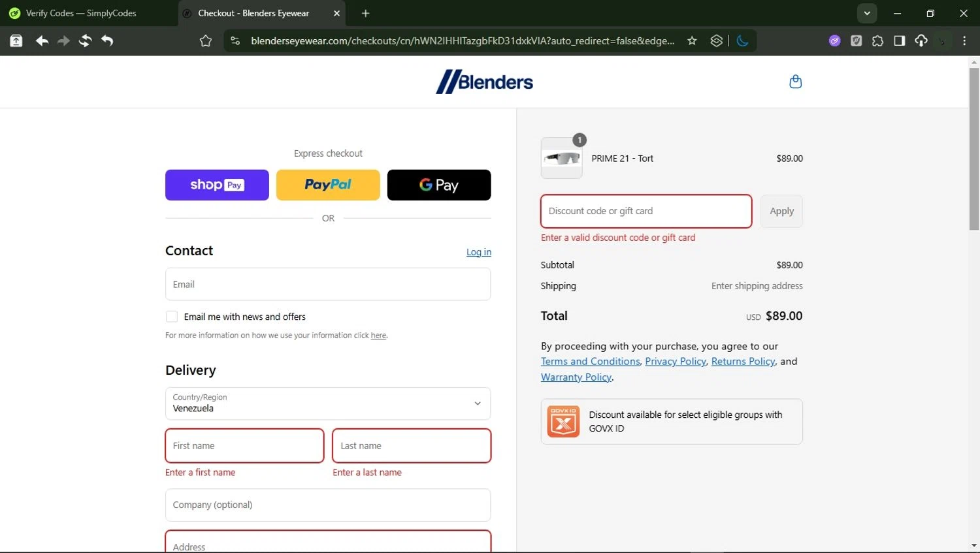Click the GOVX ID logo icon
Viewport: 980px width, 553px height.
563,422
